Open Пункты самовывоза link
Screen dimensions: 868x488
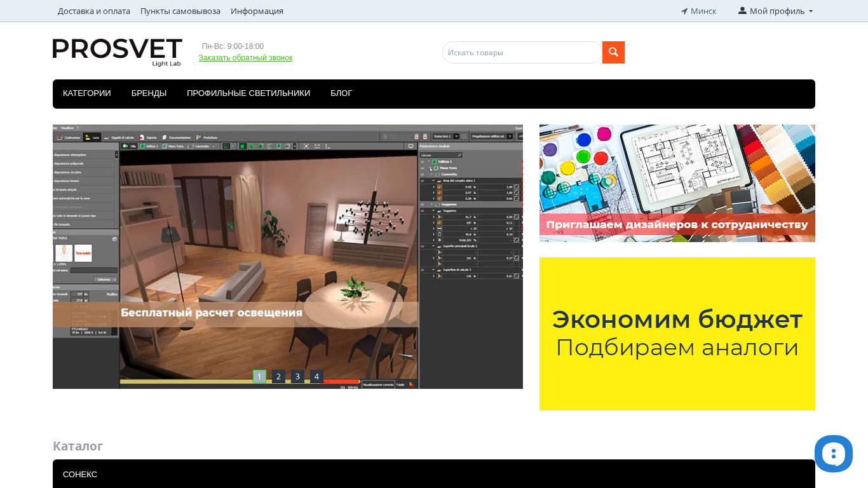pyautogui.click(x=180, y=11)
